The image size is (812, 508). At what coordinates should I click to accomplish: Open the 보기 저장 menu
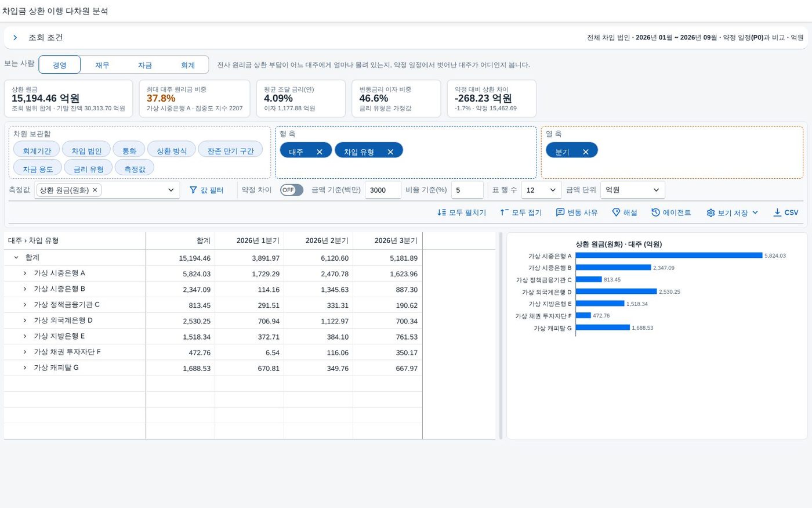732,212
